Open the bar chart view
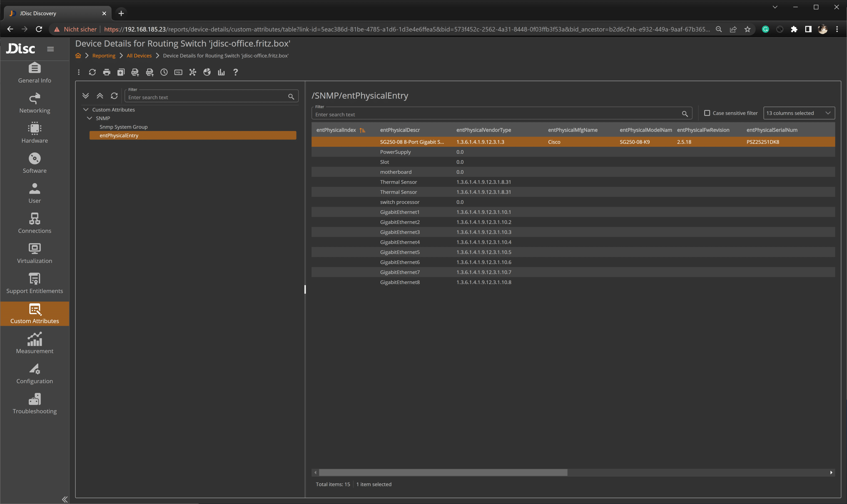This screenshot has height=504, width=847. tap(221, 72)
